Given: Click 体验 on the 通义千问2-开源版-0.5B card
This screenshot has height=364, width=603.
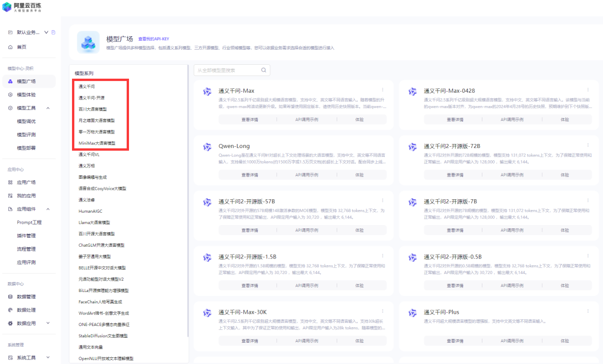Looking at the screenshot, I should point(564,286).
